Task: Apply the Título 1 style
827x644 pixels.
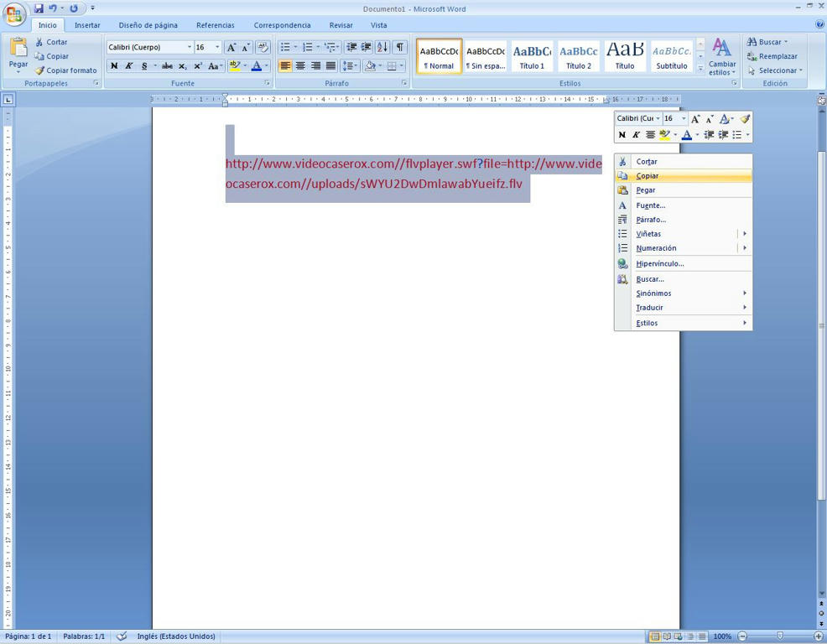Action: point(532,56)
